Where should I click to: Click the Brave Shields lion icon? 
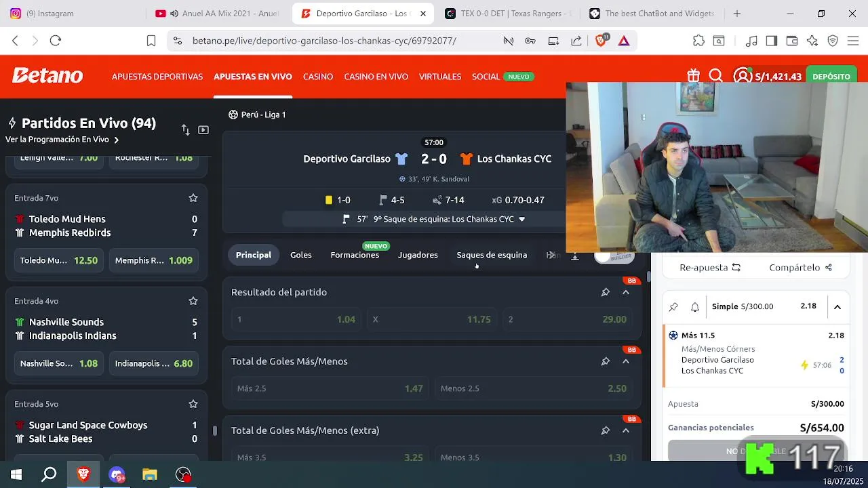pyautogui.click(x=601, y=41)
